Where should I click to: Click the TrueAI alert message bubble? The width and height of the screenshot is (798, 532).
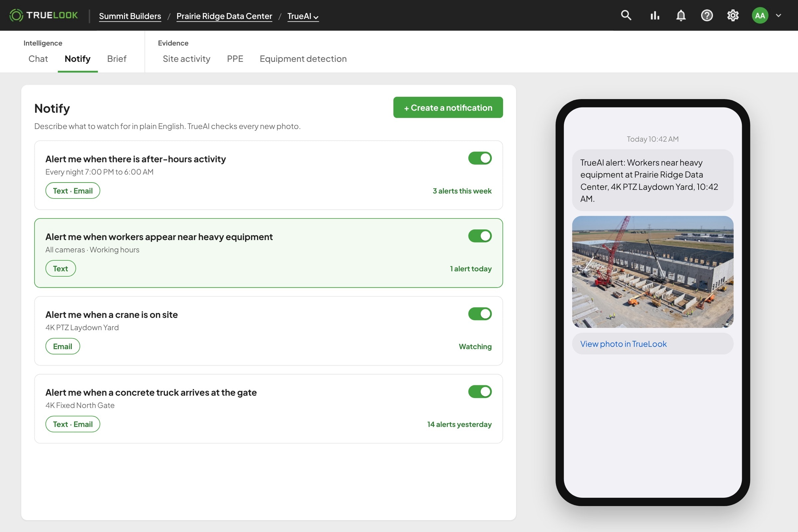click(x=653, y=180)
